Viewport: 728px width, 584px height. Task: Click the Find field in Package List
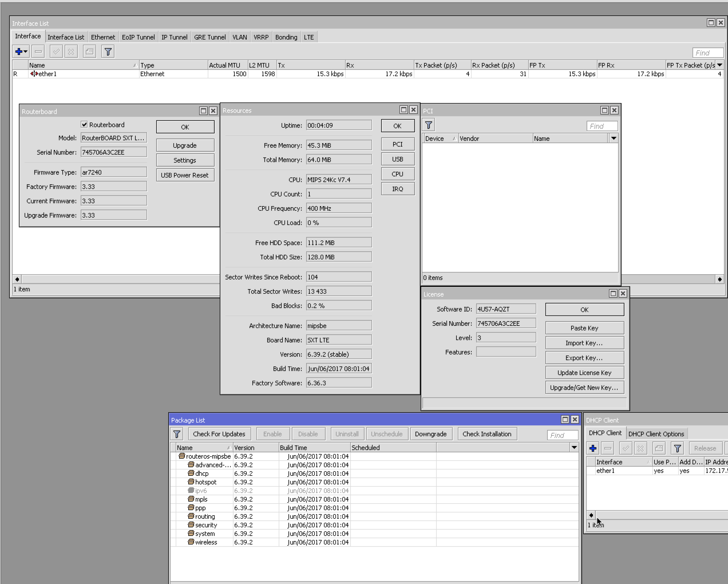pyautogui.click(x=563, y=435)
